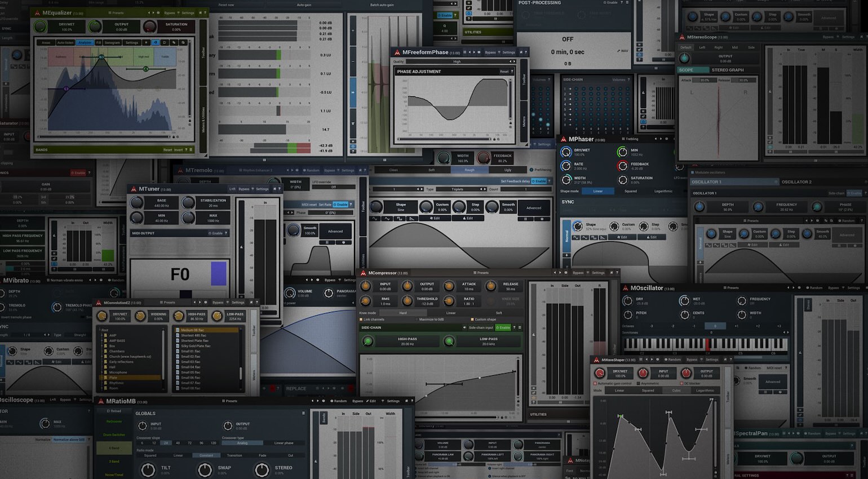Click Bypass in the MTuner header
The height and width of the screenshot is (479, 868).
click(x=243, y=189)
